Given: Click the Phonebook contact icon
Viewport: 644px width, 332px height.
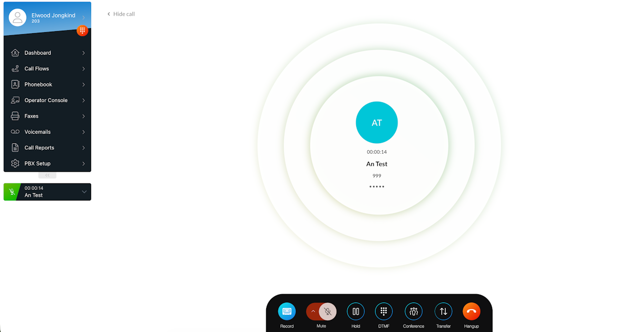Looking at the screenshot, I should tap(15, 84).
